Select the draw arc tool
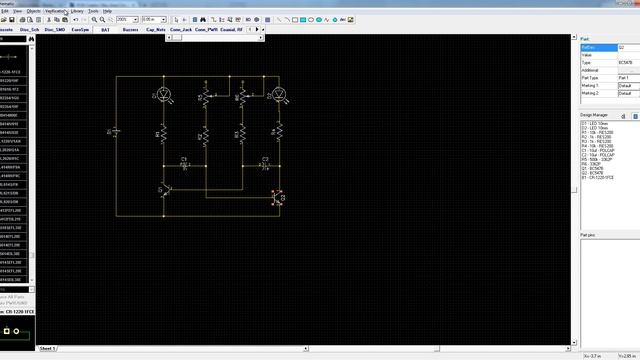Screen dimensions: 640x360 point(287,20)
